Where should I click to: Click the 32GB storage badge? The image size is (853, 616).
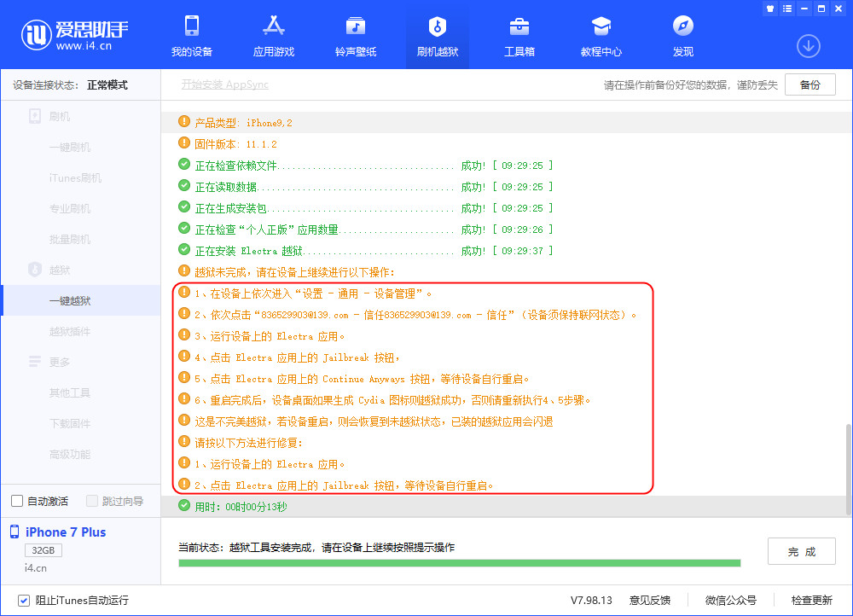pos(43,550)
